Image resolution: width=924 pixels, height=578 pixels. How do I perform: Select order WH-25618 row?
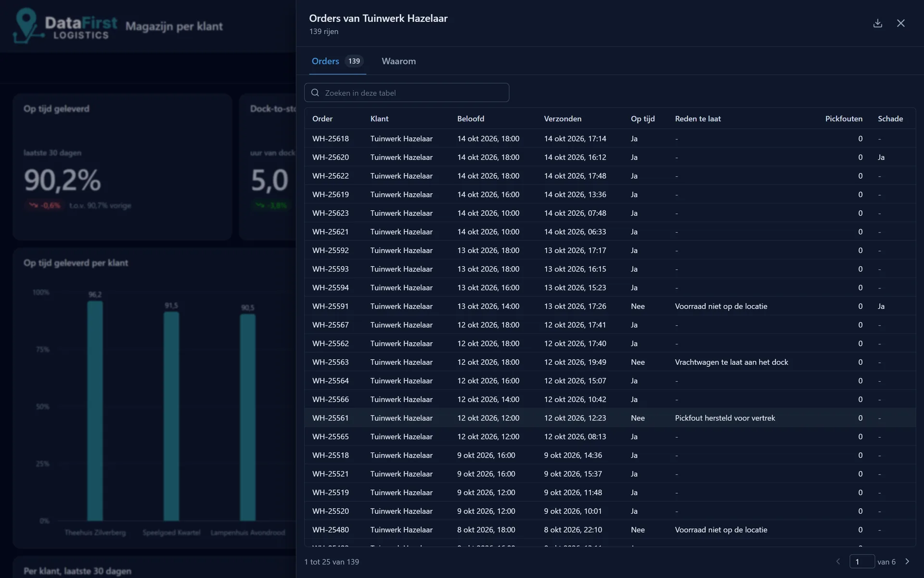pos(610,138)
